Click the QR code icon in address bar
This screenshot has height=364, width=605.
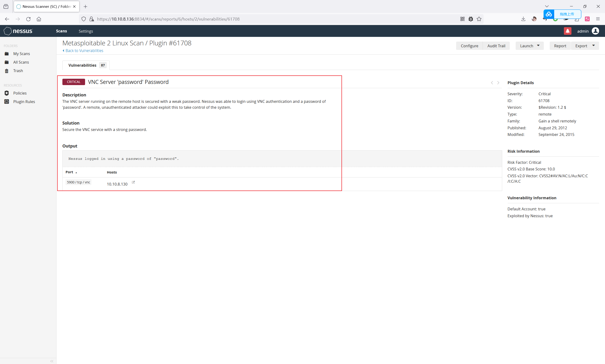click(x=462, y=19)
